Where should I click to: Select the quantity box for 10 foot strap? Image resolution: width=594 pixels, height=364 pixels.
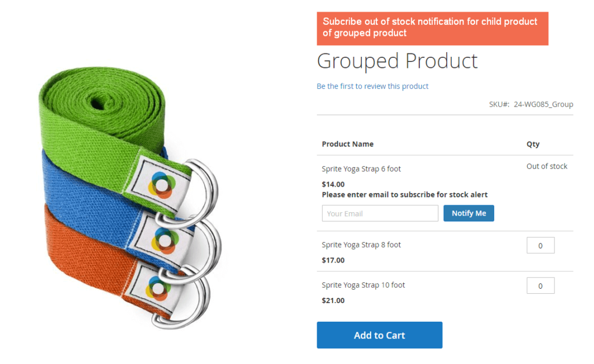coord(540,286)
